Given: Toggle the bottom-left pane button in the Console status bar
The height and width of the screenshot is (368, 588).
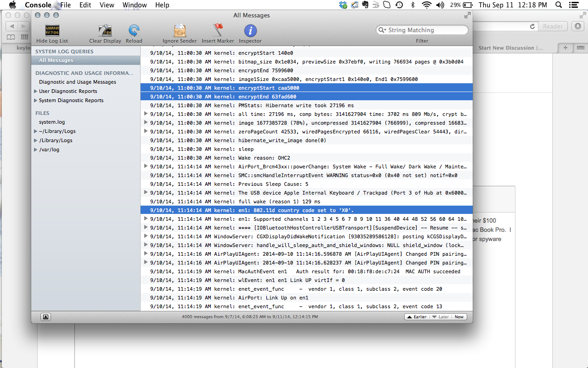Looking at the screenshot, I should [x=45, y=316].
